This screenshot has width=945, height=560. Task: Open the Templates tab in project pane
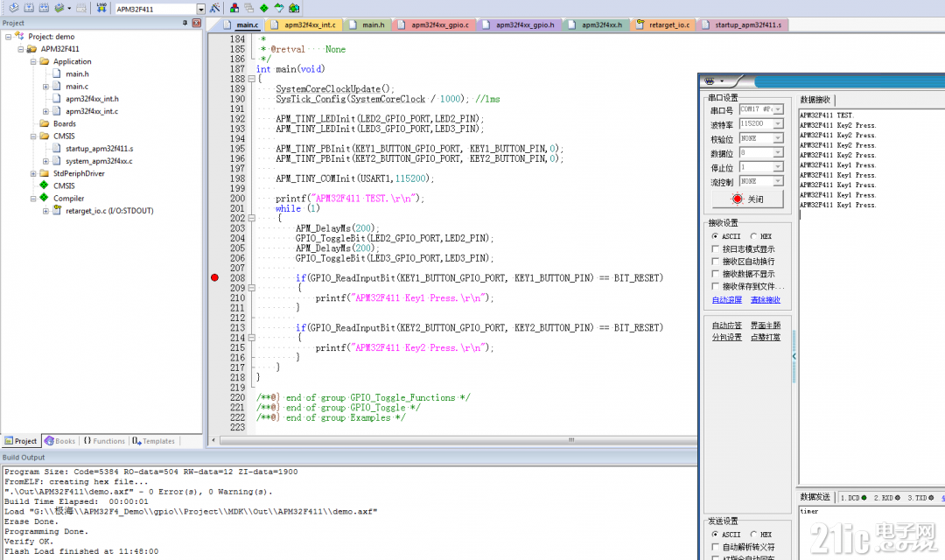154,441
